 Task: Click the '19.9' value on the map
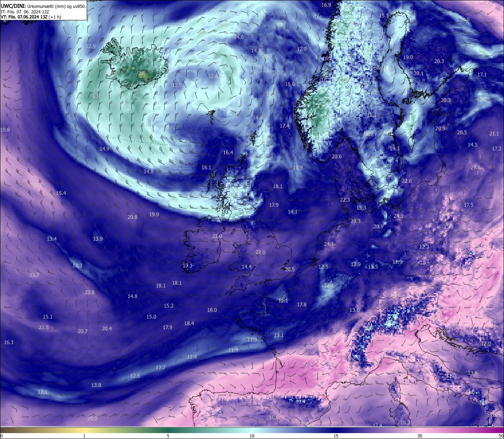pos(154,215)
